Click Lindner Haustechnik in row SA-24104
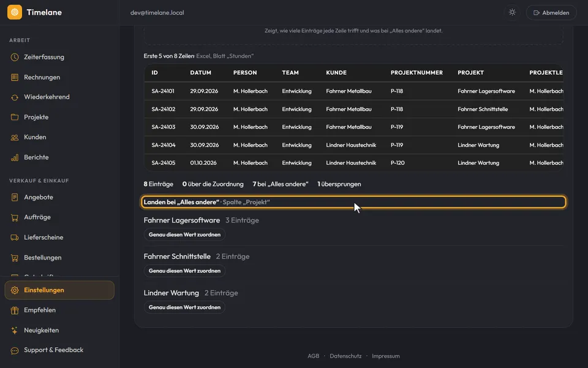 [x=351, y=145]
